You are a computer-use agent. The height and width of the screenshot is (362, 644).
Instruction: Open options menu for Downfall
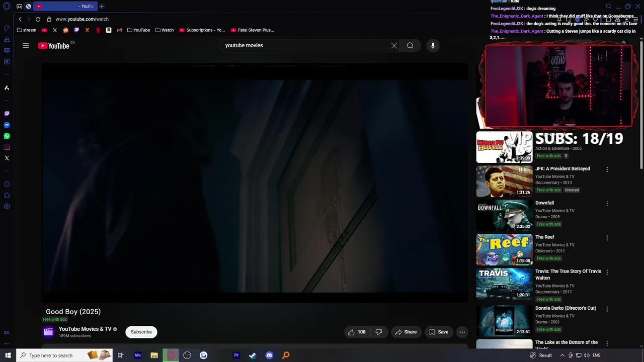click(x=607, y=204)
